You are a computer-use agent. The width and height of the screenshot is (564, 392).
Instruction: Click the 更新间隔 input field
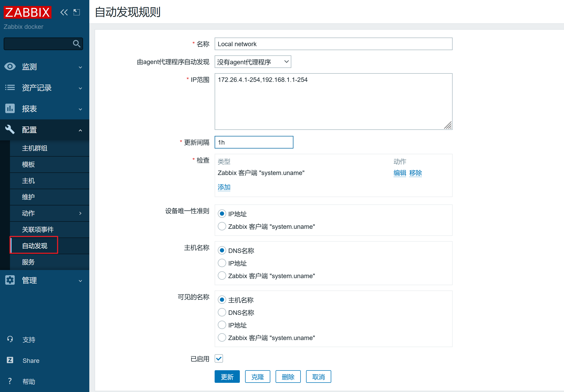tap(254, 142)
